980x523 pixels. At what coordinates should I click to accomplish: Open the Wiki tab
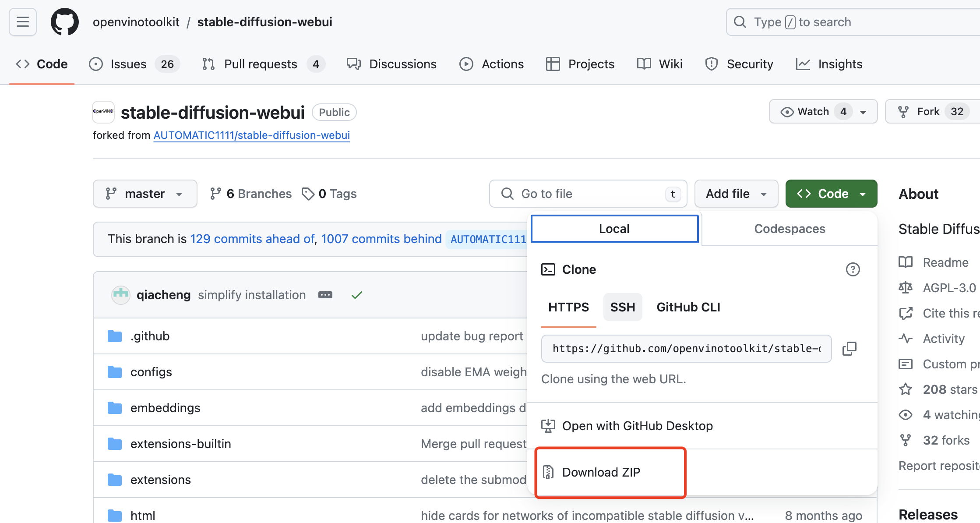(659, 64)
